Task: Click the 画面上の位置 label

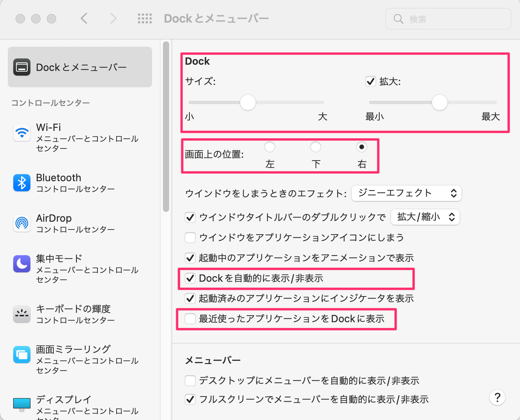Action: tap(214, 155)
